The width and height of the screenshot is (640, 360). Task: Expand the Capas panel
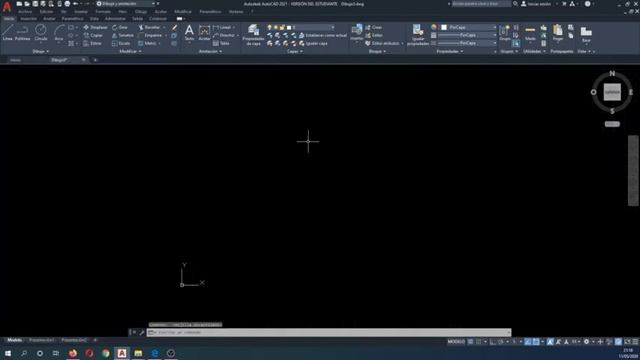pyautogui.click(x=295, y=51)
